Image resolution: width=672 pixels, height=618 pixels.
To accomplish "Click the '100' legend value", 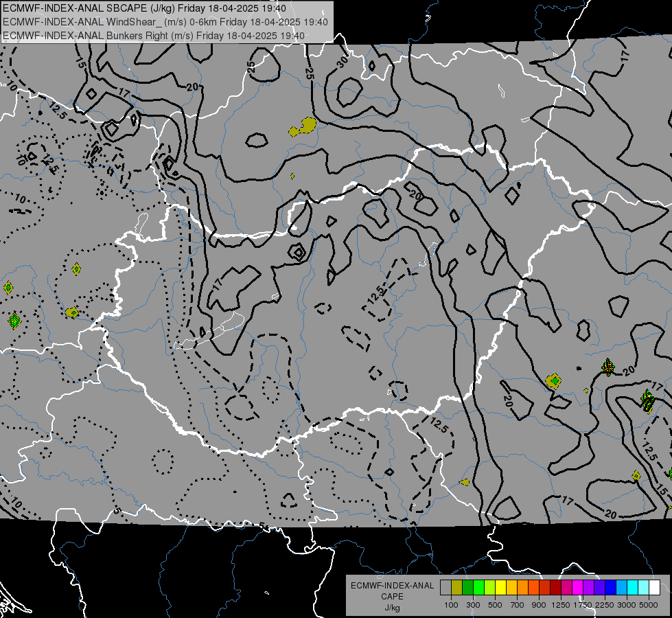I will 451,605.
